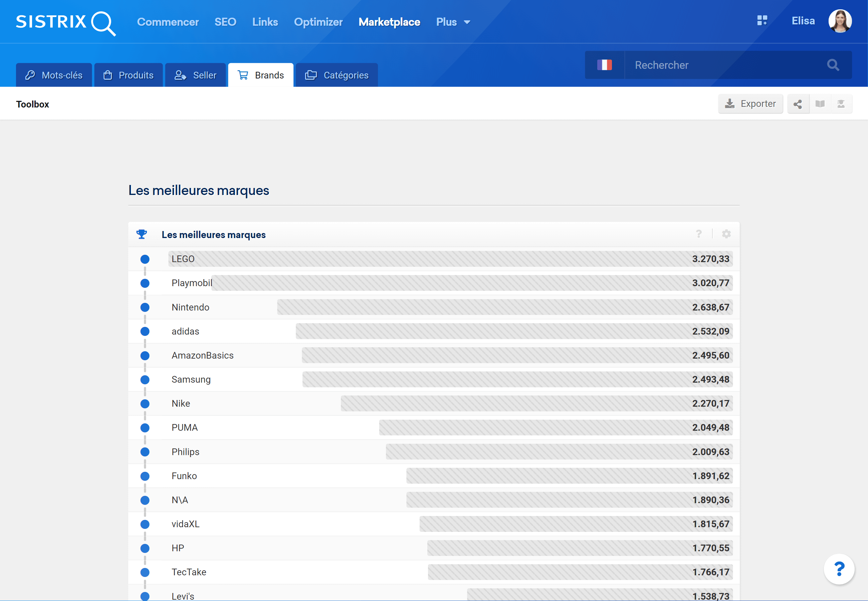
Task: Select Marketplace in the top navigation
Action: pos(389,22)
